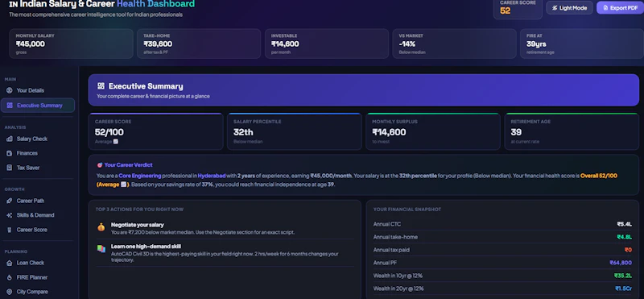
Task: Click the Executive Summary sidebar icon
Action: (9, 106)
